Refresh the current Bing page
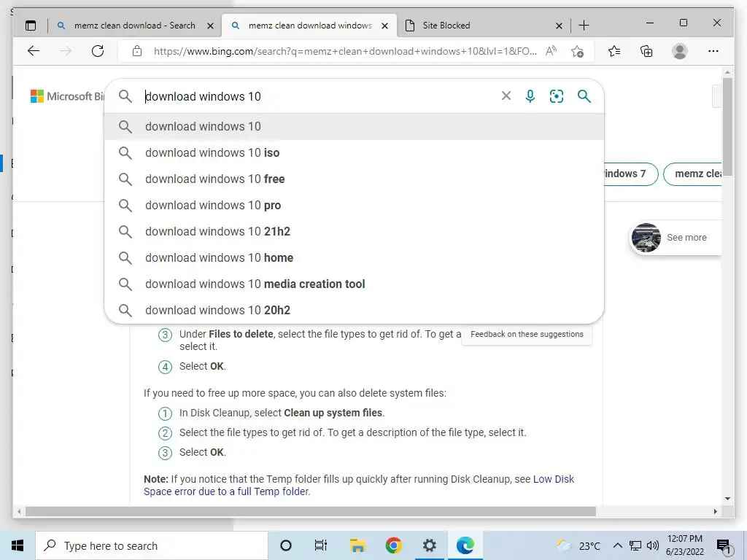Image resolution: width=747 pixels, height=560 pixels. 98,51
